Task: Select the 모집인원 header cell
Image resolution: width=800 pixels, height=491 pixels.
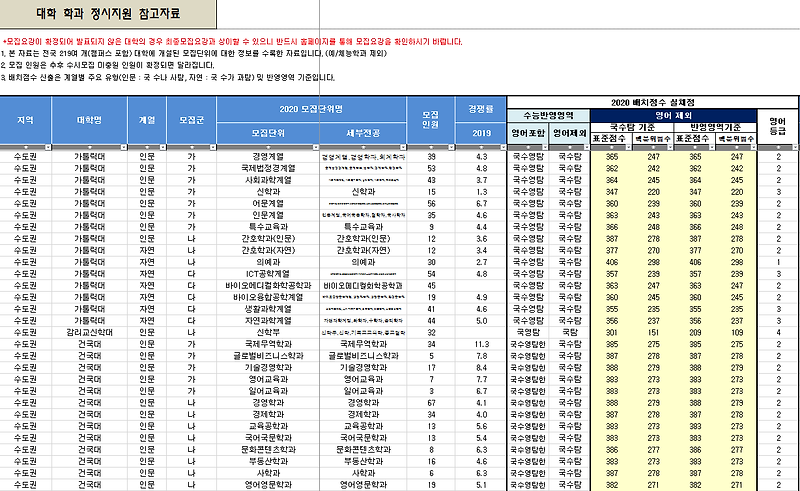Action: (431, 120)
